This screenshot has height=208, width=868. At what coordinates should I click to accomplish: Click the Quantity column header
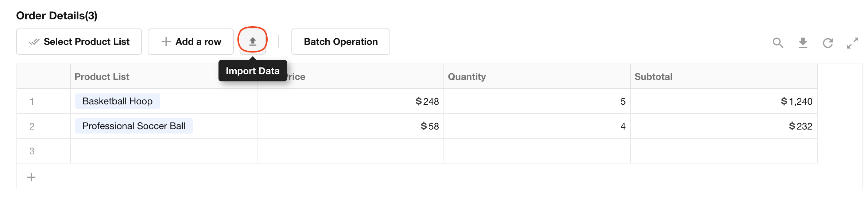467,77
